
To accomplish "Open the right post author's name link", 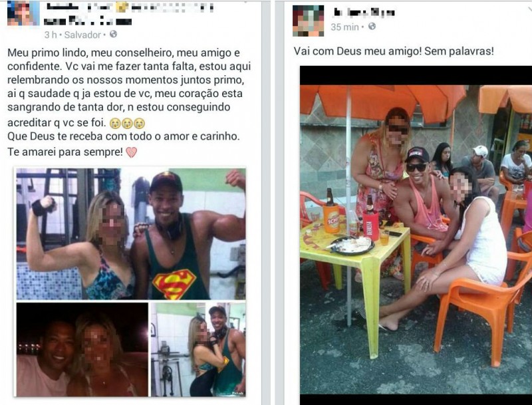I will (364, 13).
